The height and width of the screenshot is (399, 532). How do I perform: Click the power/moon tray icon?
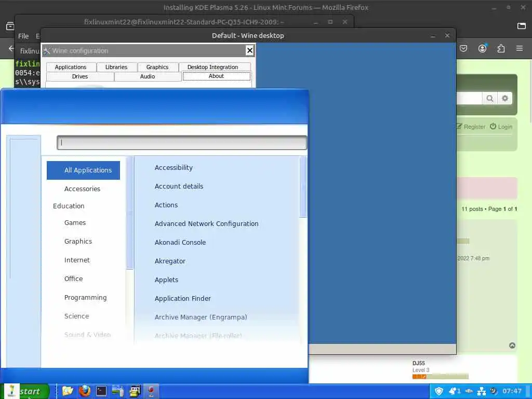pyautogui.click(x=494, y=391)
